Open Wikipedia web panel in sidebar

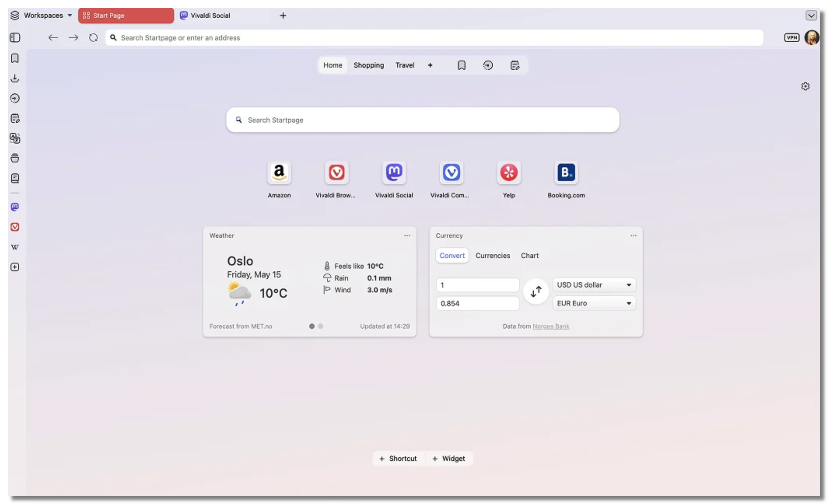[15, 247]
